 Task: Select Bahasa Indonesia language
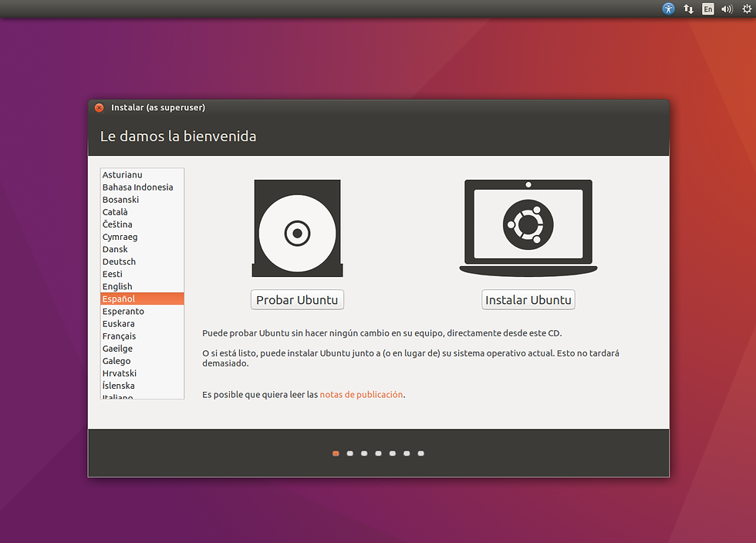[142, 187]
